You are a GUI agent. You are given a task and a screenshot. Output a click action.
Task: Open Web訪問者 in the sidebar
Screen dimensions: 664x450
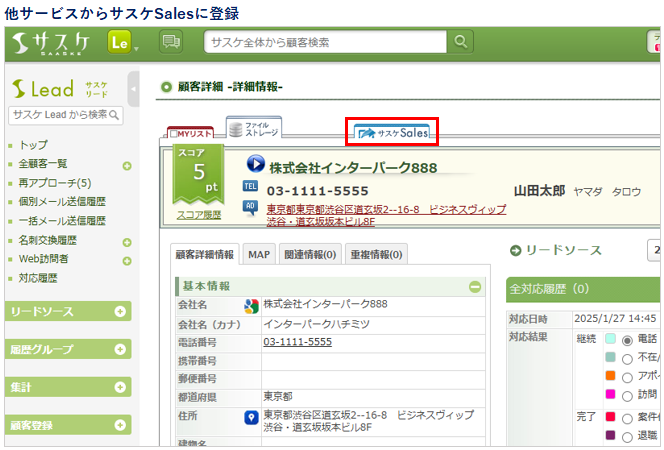(x=43, y=259)
